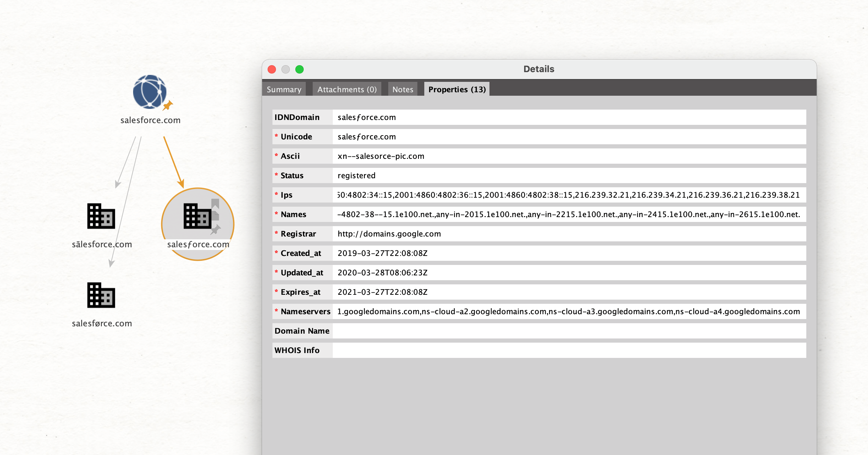Image resolution: width=868 pixels, height=455 pixels.
Task: Select the salesførce.com building entity icon
Action: point(101,295)
